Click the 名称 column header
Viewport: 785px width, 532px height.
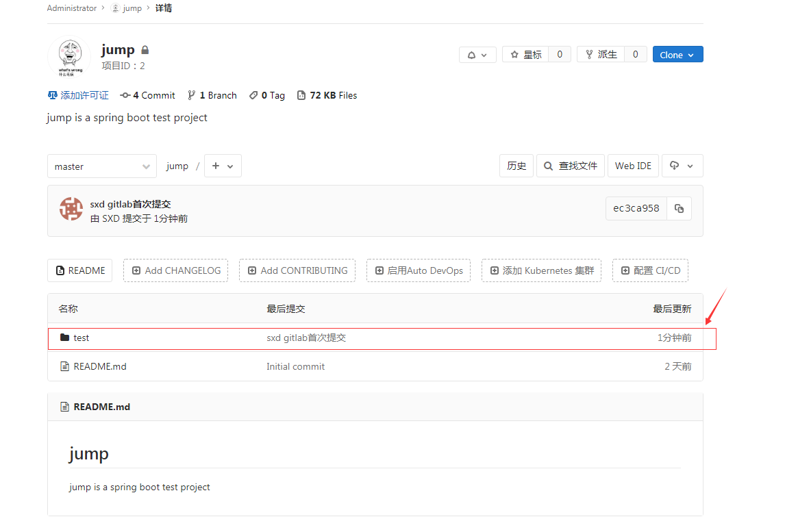pyautogui.click(x=68, y=309)
